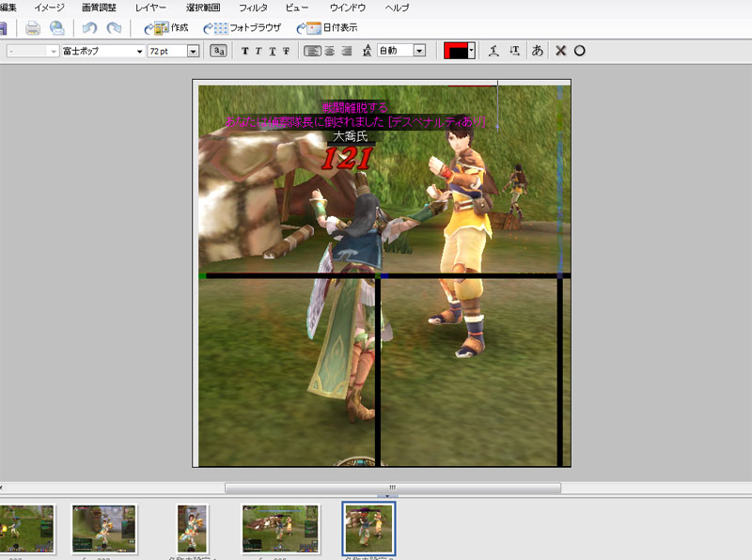Viewport: 752px width, 560px height.
Task: Open the text color dropdown arrow
Action: (472, 51)
